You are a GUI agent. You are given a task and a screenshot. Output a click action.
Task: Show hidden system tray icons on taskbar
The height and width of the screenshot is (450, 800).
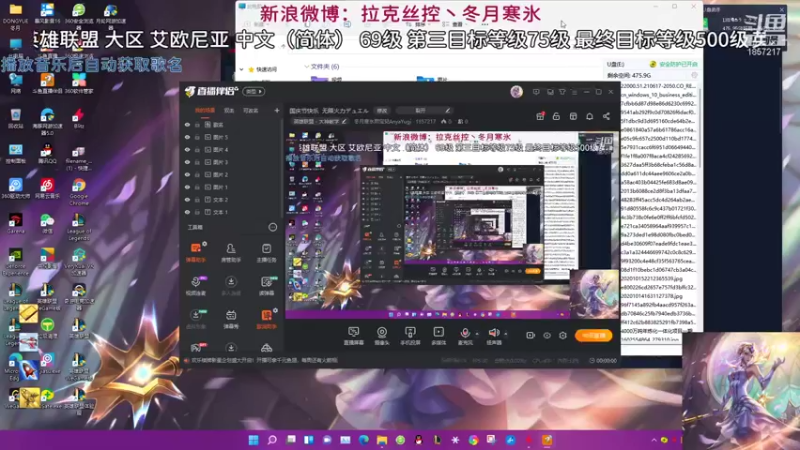coord(654,440)
